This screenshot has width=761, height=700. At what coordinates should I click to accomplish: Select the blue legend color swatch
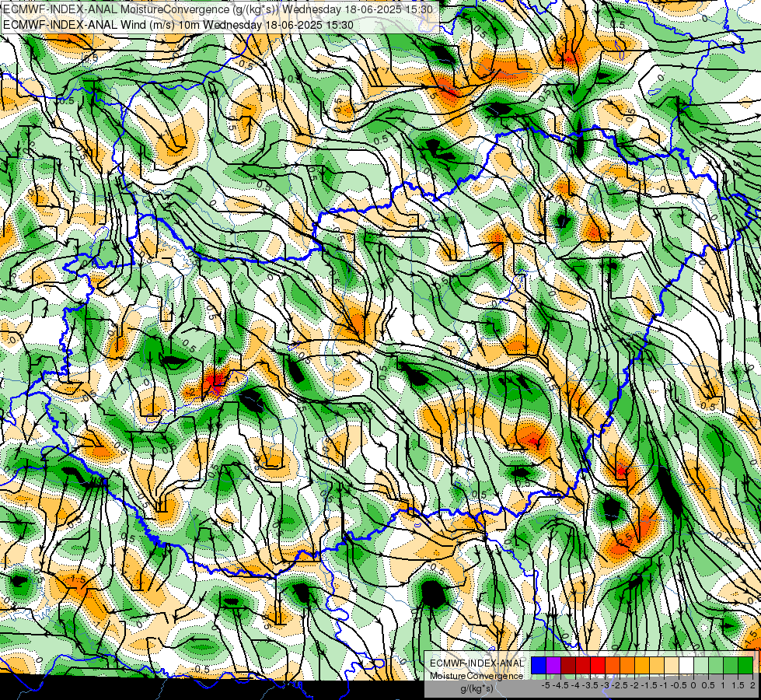tap(539, 666)
